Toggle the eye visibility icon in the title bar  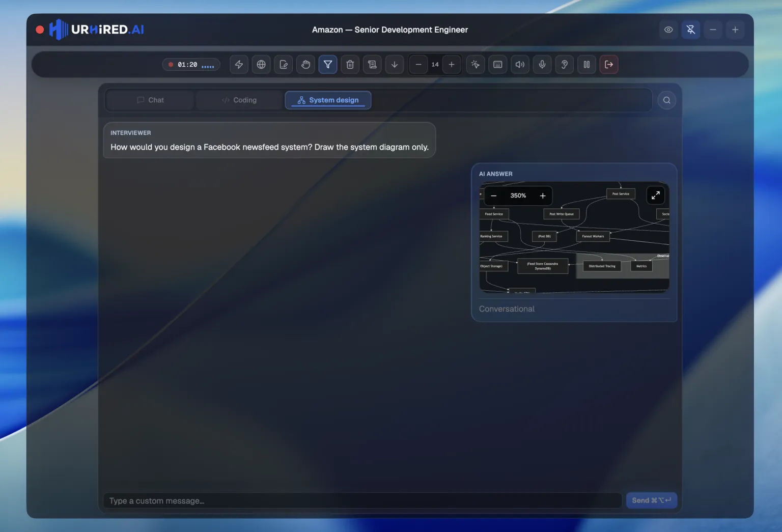click(668, 30)
